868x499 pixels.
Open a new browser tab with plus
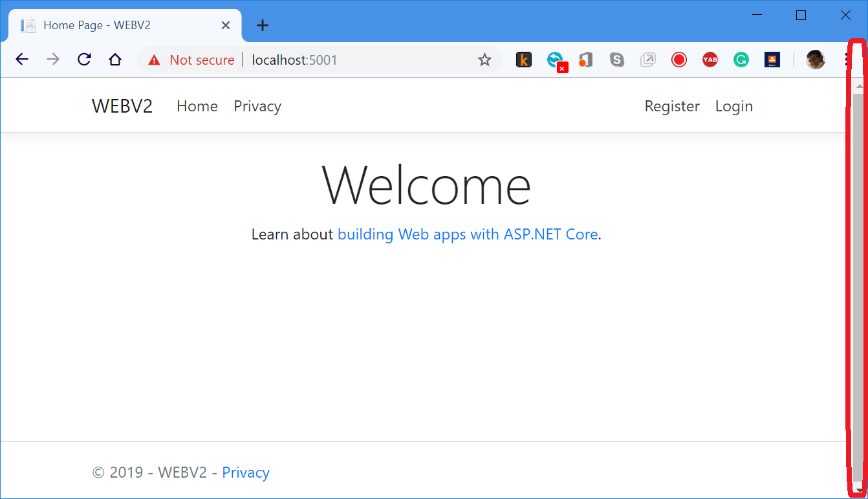262,25
